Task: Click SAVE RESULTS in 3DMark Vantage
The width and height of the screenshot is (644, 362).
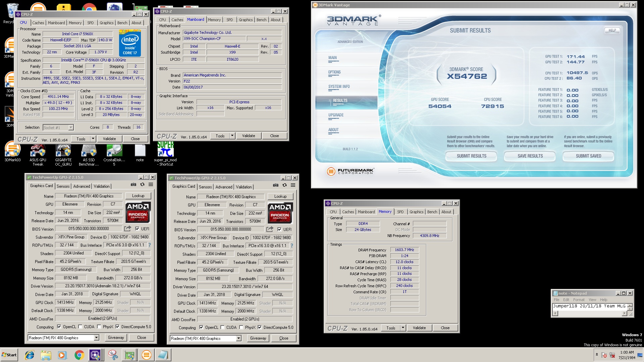Action: 530,156
